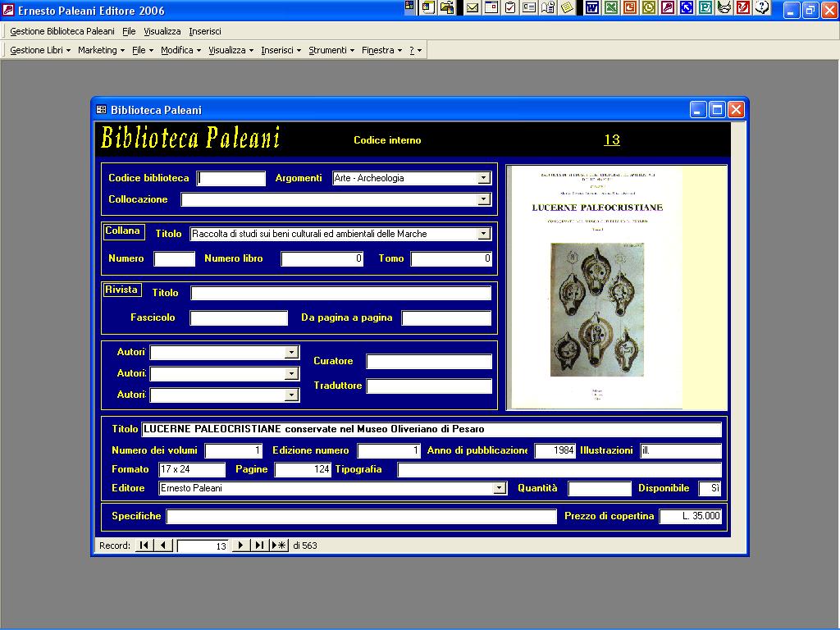Create a new record with asterisk button

coord(280,546)
